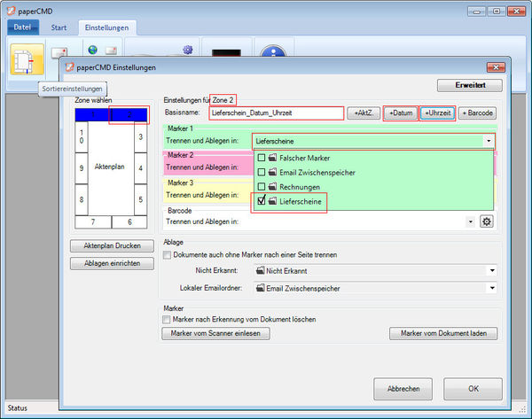Confirm settings with OK
This screenshot has height=419, width=532.
(473, 389)
